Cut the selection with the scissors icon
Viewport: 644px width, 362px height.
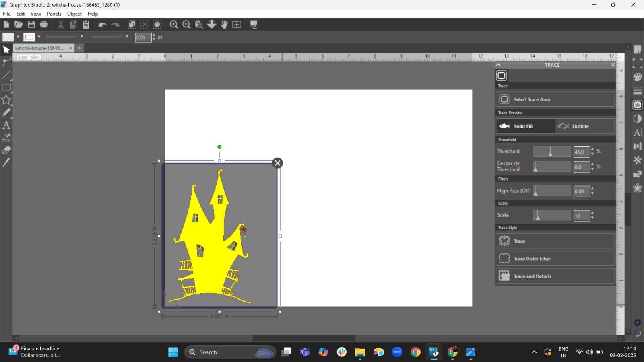click(x=61, y=25)
